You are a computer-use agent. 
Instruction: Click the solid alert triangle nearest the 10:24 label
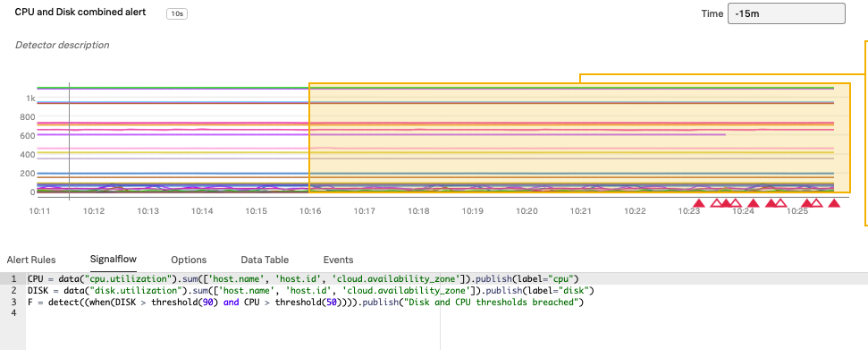coord(753,203)
